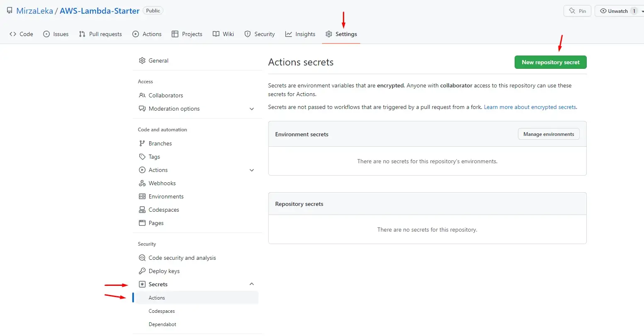Switch to the Pull requests tab
The image size is (644, 336).
click(100, 34)
